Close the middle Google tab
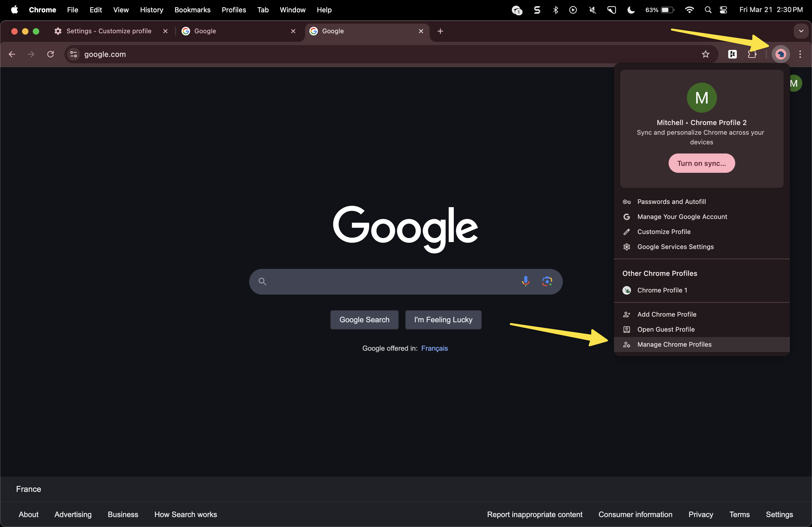The height and width of the screenshot is (527, 812). 293,31
